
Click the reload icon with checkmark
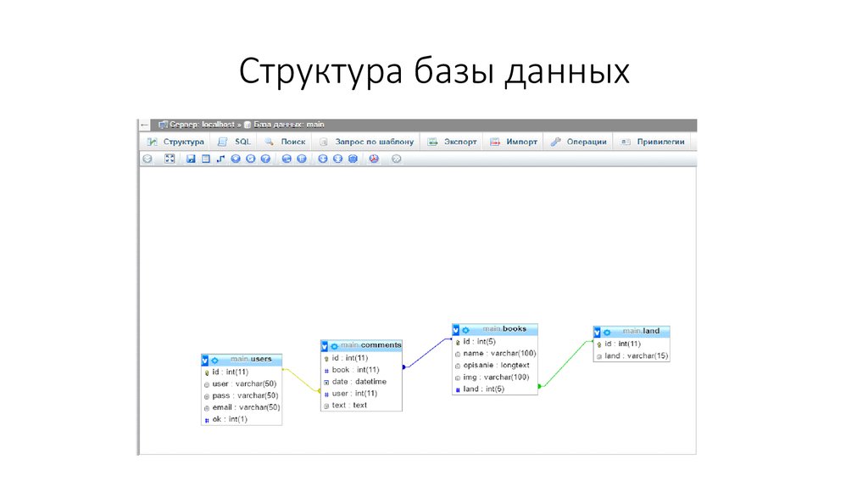[x=250, y=159]
